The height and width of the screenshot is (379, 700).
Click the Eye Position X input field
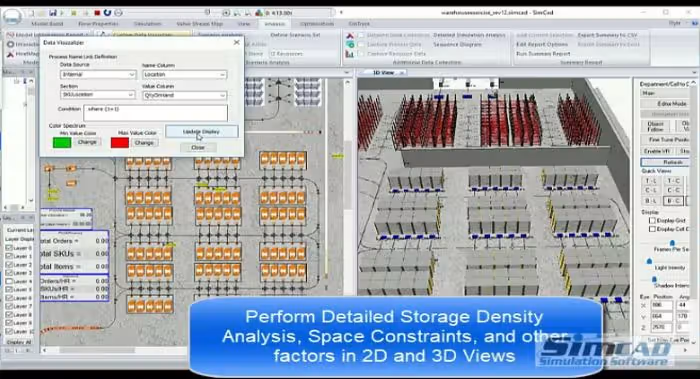coord(662,305)
